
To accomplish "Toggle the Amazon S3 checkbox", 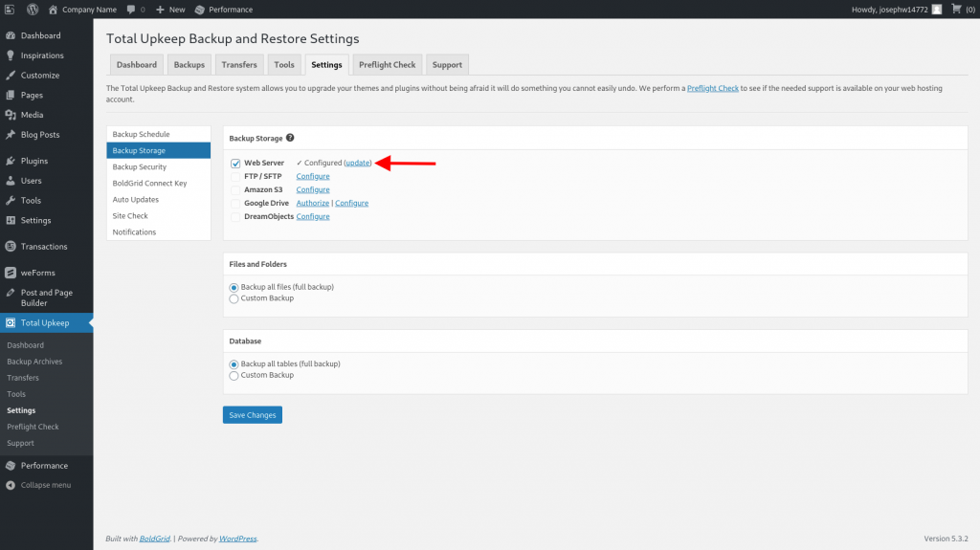I will (235, 190).
